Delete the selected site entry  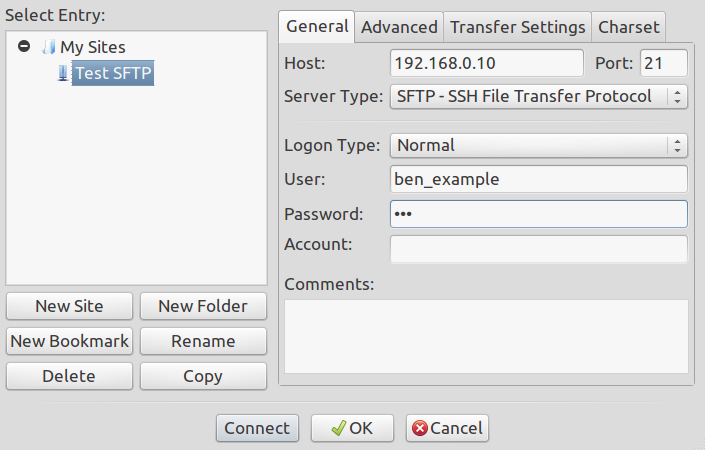(x=69, y=376)
